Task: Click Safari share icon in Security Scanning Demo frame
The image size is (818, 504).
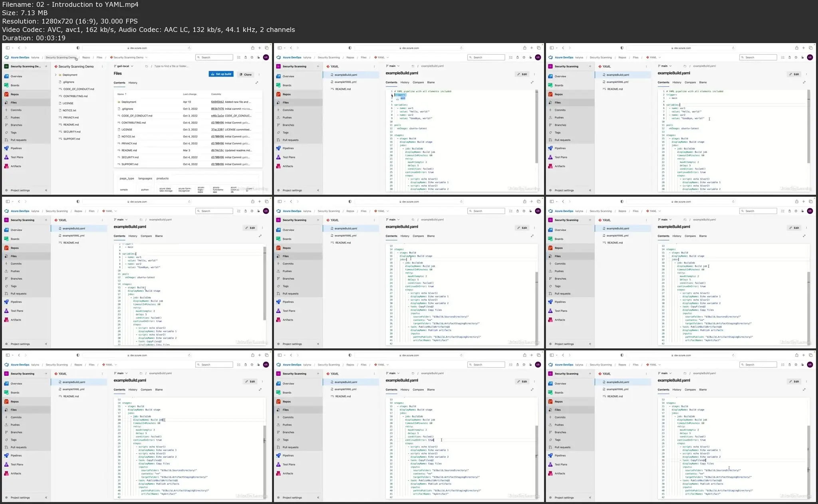Action: coord(252,48)
